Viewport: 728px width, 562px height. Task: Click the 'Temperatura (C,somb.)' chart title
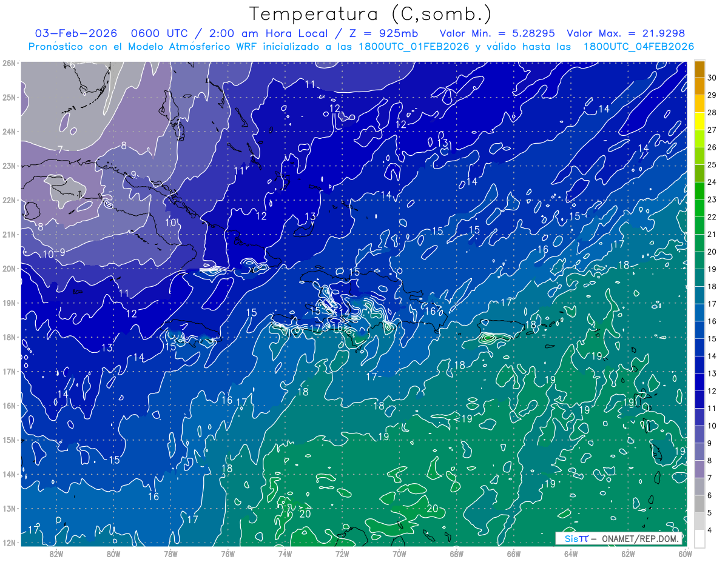(x=370, y=14)
